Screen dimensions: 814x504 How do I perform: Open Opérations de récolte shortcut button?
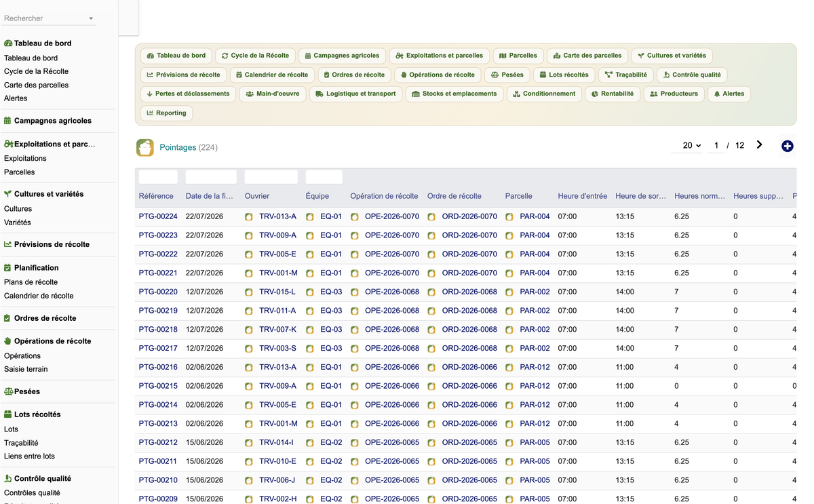click(438, 75)
